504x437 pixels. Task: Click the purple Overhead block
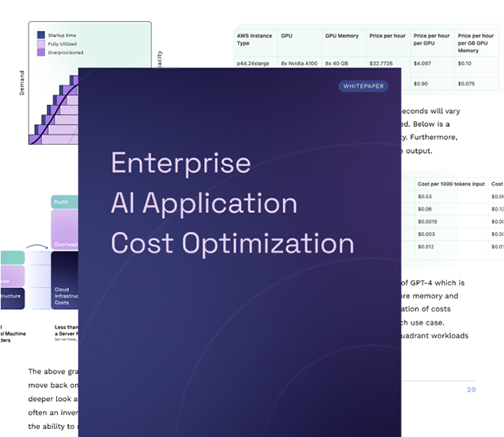63,232
